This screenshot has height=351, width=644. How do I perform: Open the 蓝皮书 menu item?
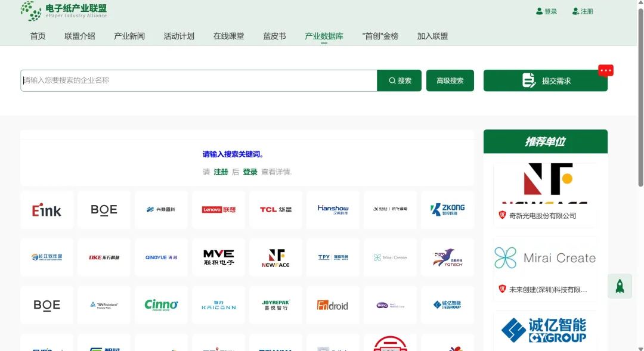pyautogui.click(x=274, y=36)
